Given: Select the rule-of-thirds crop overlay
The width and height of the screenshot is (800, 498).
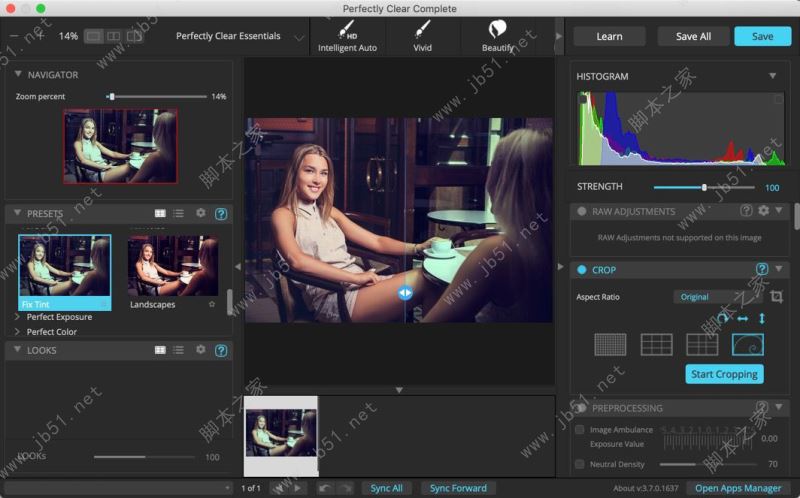Looking at the screenshot, I should click(656, 344).
